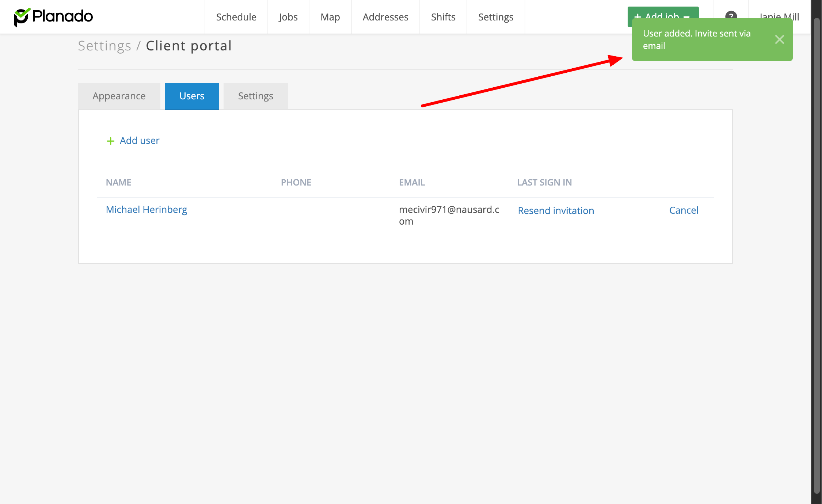Resend invitation to Michael Herinberg
Viewport: 822px width, 504px height.
pyautogui.click(x=556, y=211)
